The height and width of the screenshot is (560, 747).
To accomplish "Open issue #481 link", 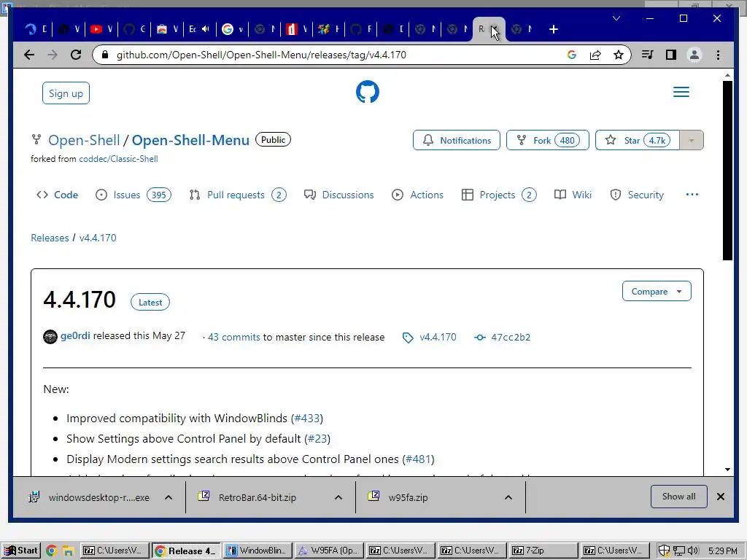I will tap(418, 459).
